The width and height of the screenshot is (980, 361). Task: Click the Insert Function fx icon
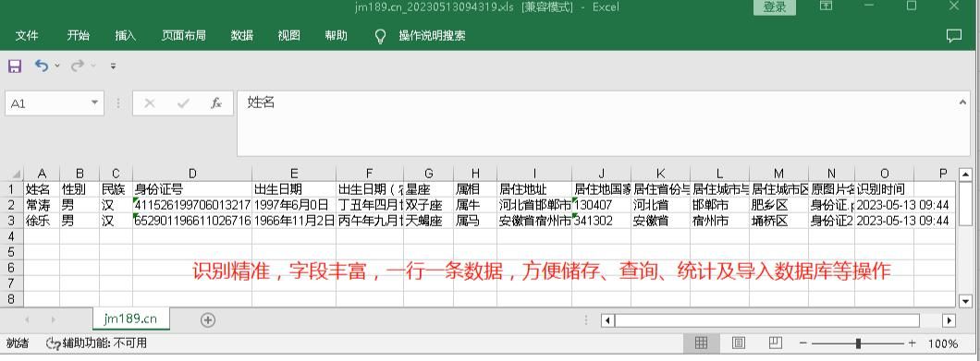coord(216,103)
